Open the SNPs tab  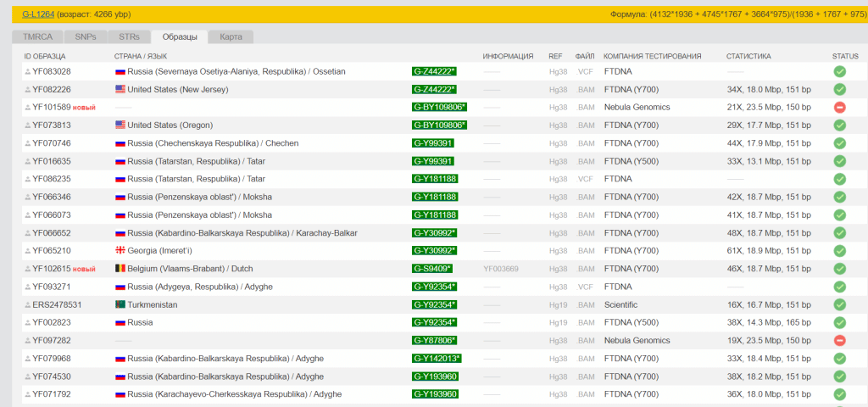click(x=86, y=36)
